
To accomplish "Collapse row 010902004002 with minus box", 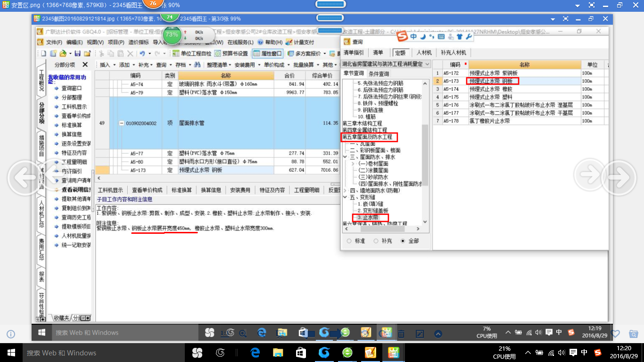I will (x=122, y=123).
